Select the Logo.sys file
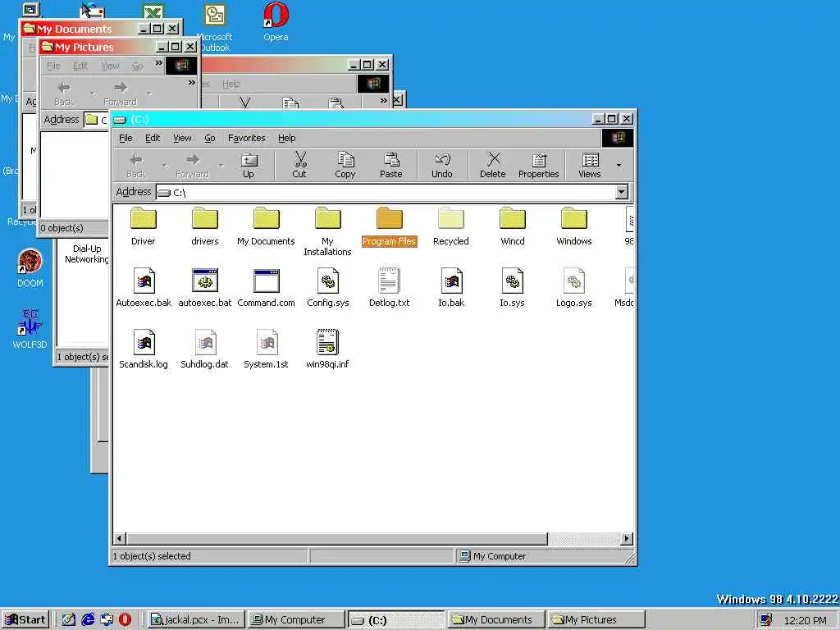Image resolution: width=840 pixels, height=630 pixels. click(573, 288)
